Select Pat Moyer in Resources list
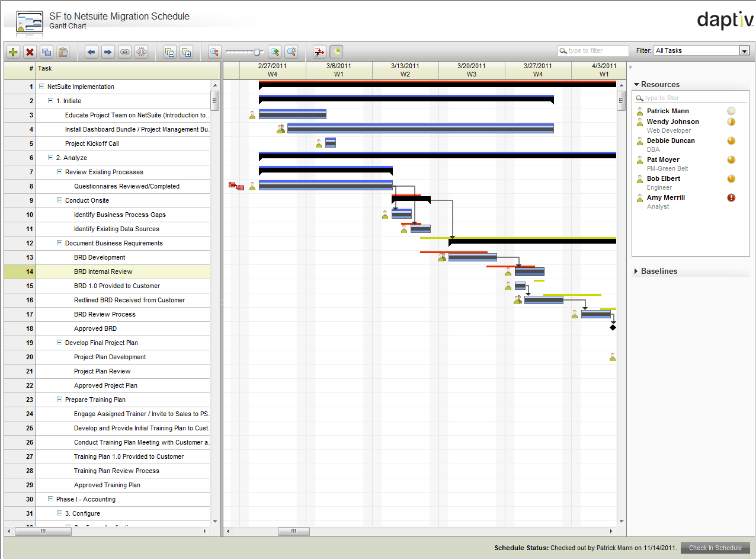This screenshot has width=756, height=559. click(x=664, y=159)
